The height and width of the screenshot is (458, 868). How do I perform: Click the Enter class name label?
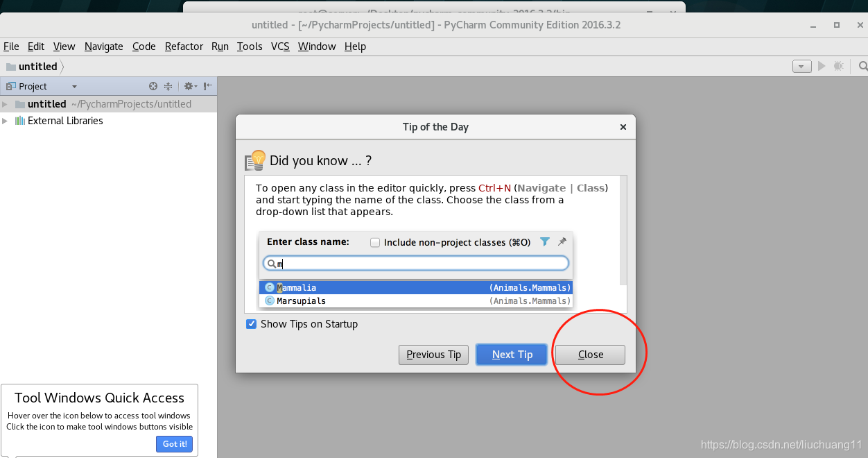308,242
